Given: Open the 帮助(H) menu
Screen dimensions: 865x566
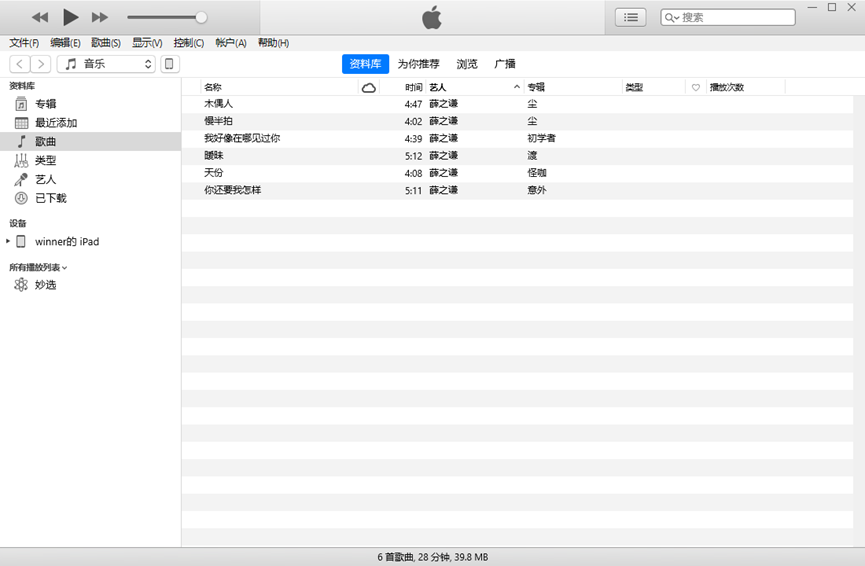Looking at the screenshot, I should click(x=273, y=43).
